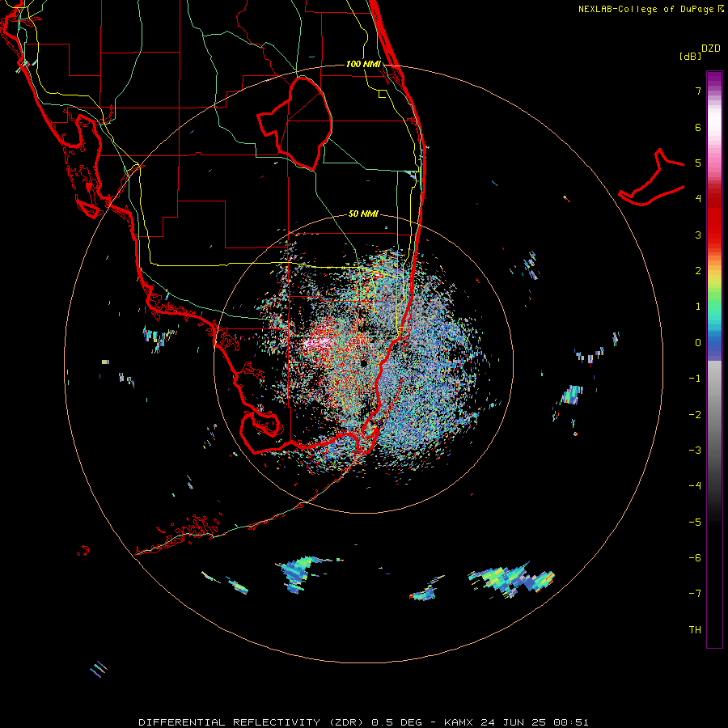Click the 50 NMI range ring label

click(x=363, y=214)
